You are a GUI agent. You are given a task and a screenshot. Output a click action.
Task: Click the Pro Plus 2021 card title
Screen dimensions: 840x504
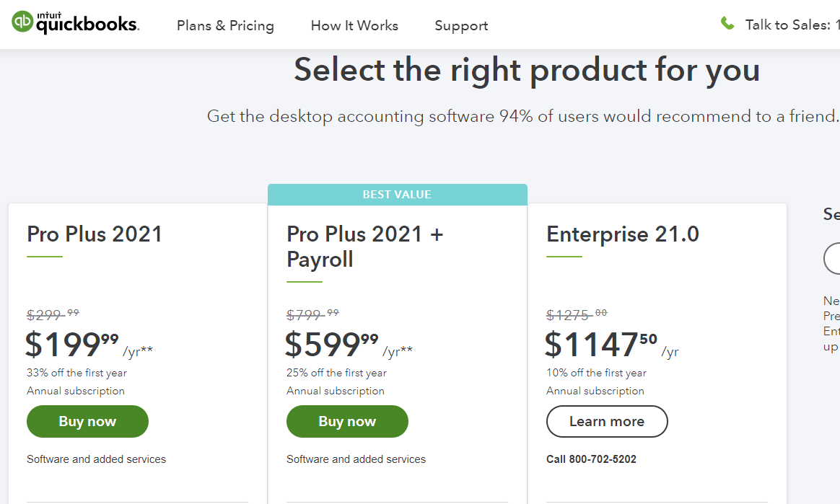tap(95, 234)
